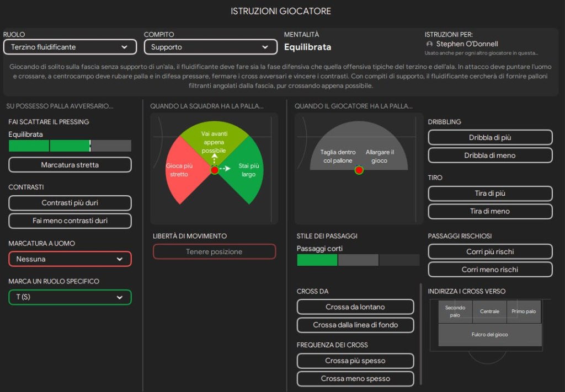Select 'Allargare il gioco' area
The height and width of the screenshot is (392, 565).
(380, 156)
